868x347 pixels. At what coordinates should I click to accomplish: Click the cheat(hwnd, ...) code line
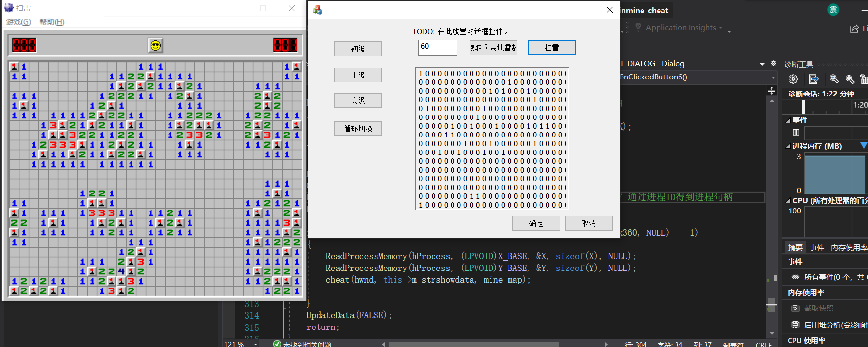428,280
